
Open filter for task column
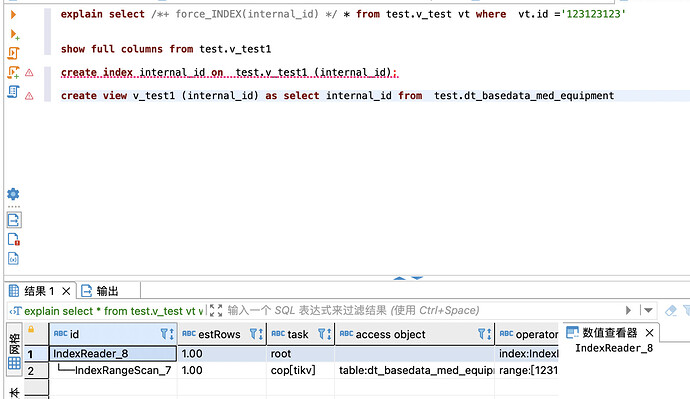(325, 334)
